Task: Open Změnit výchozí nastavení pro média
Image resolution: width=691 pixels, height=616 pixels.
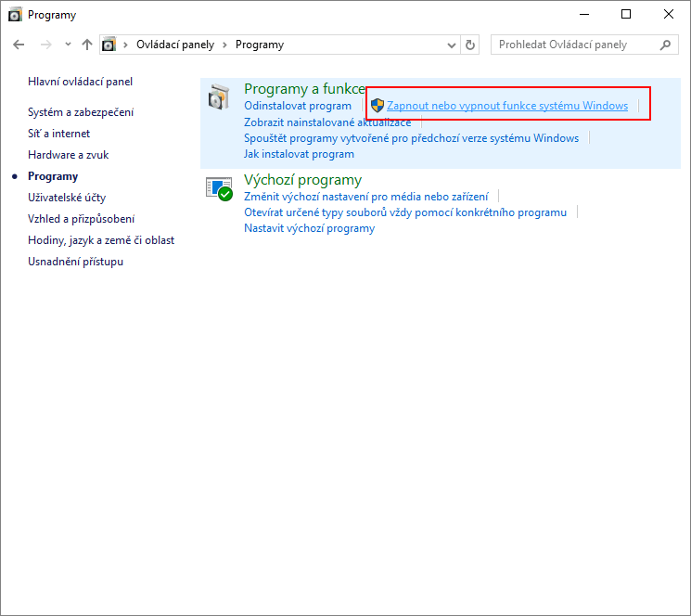Action: (366, 196)
